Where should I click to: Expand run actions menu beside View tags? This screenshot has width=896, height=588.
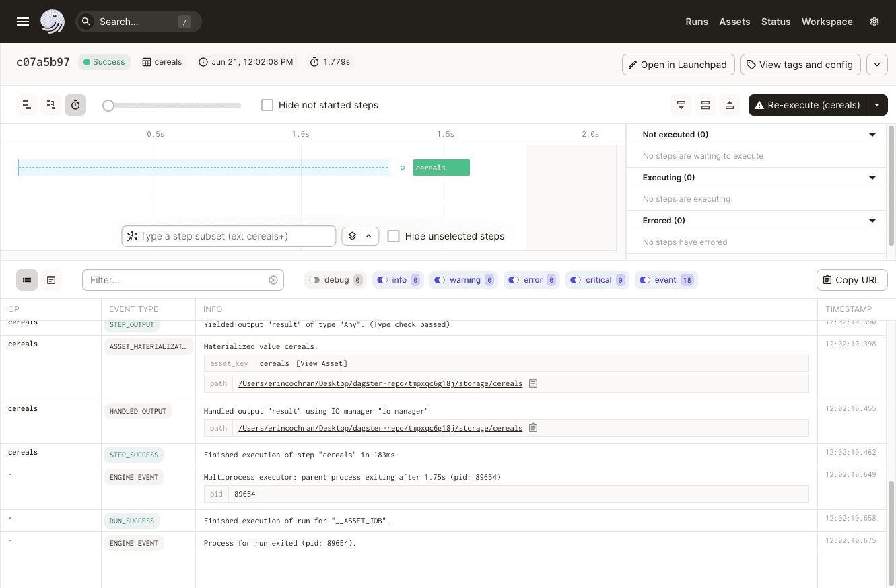tap(876, 65)
